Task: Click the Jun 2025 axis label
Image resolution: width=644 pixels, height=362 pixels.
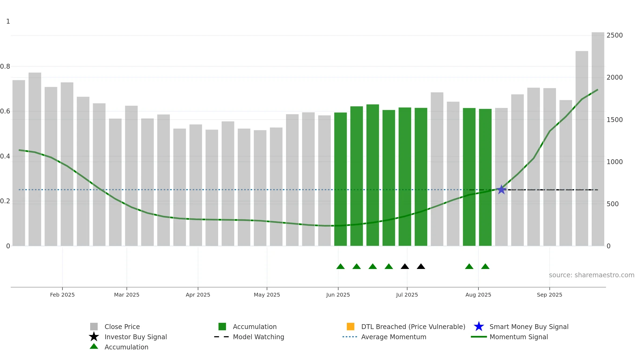Action: (338, 295)
